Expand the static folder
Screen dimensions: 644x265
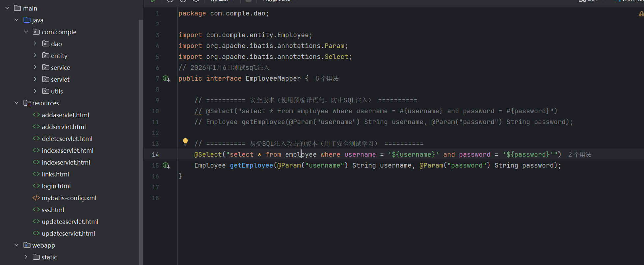pos(26,257)
